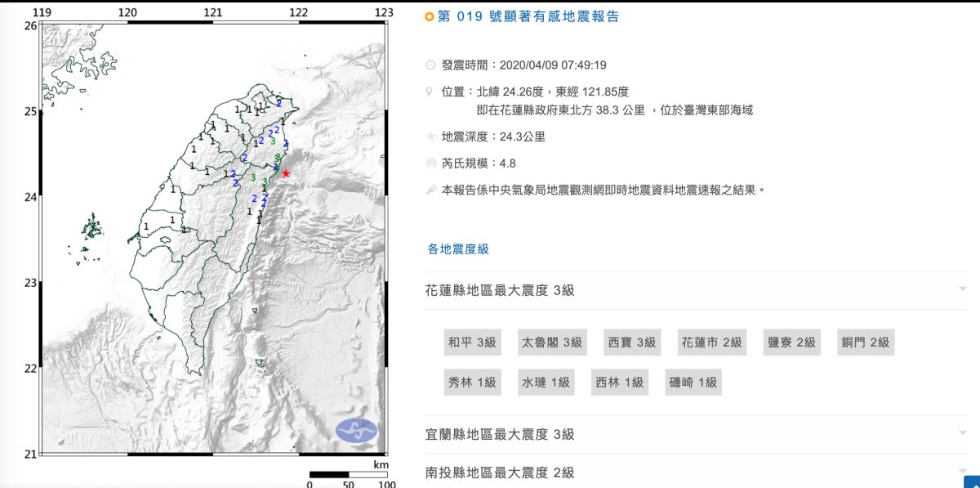Screen dimensions: 980x488
Task: Click the clock icon next to 發震時間
Action: pyautogui.click(x=431, y=65)
